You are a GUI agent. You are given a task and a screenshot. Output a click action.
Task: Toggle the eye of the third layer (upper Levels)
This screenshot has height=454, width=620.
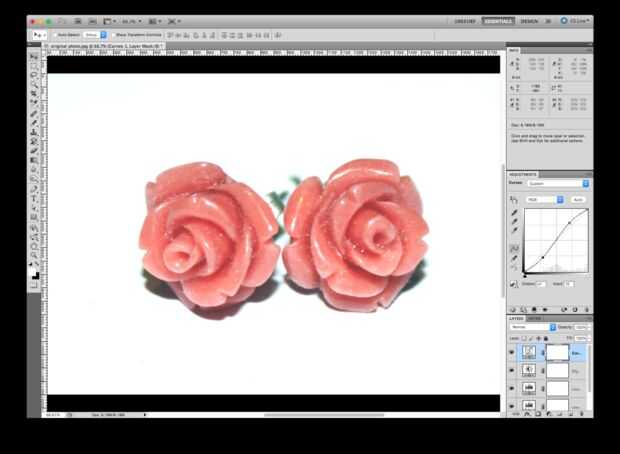512,388
